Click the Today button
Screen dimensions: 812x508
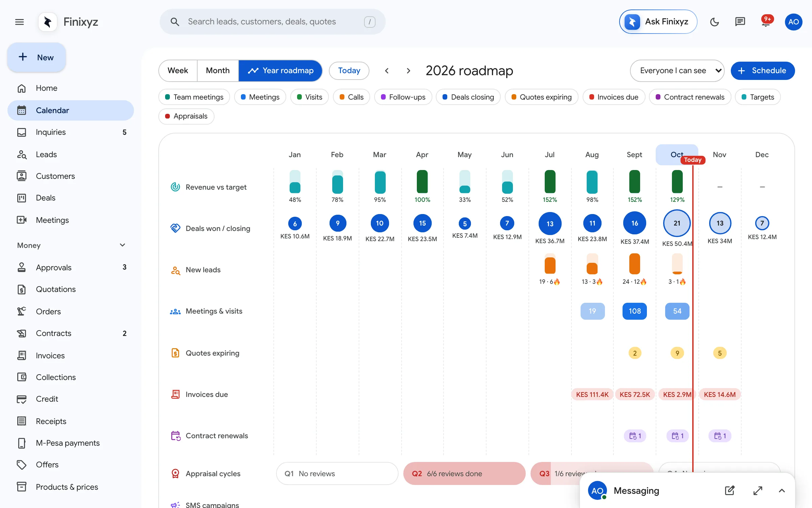(349, 71)
